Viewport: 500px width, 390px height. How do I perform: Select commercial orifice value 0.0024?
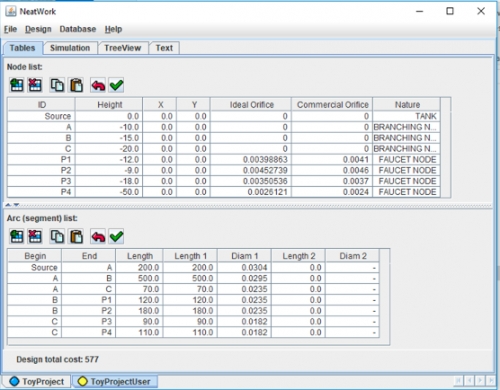(x=332, y=192)
